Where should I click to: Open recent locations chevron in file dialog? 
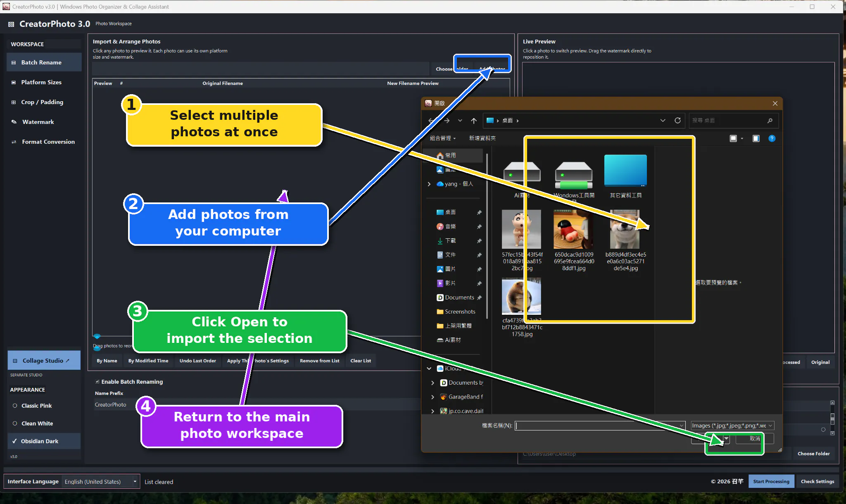pyautogui.click(x=460, y=121)
